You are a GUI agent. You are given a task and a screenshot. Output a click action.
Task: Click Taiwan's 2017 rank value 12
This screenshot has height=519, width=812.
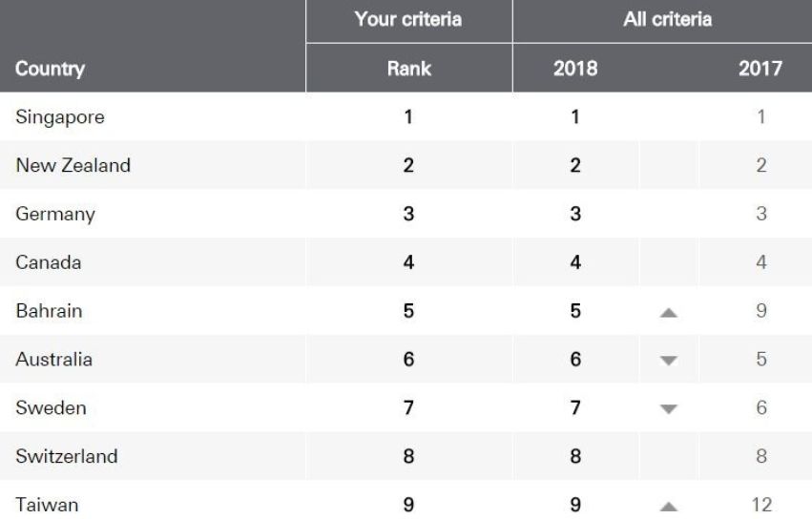click(760, 506)
